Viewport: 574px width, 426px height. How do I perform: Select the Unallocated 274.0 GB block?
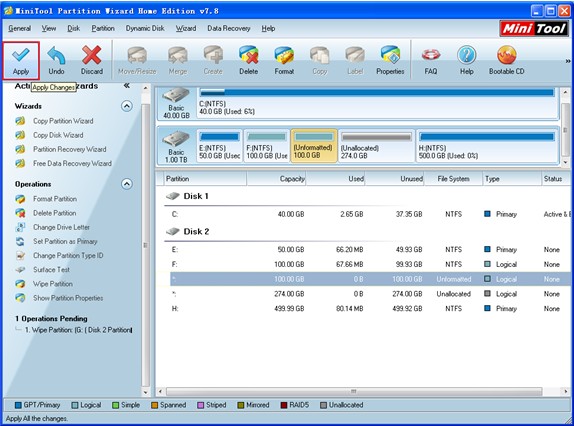click(376, 146)
